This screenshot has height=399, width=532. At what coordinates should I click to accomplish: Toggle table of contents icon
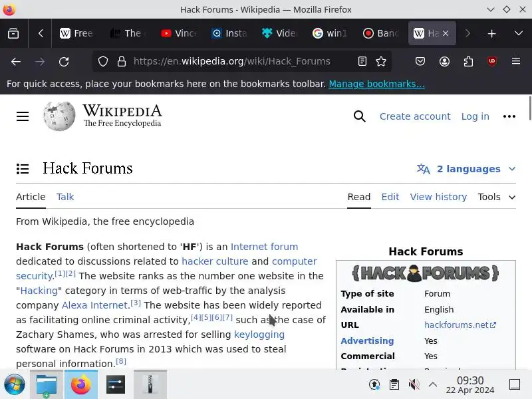pos(23,169)
